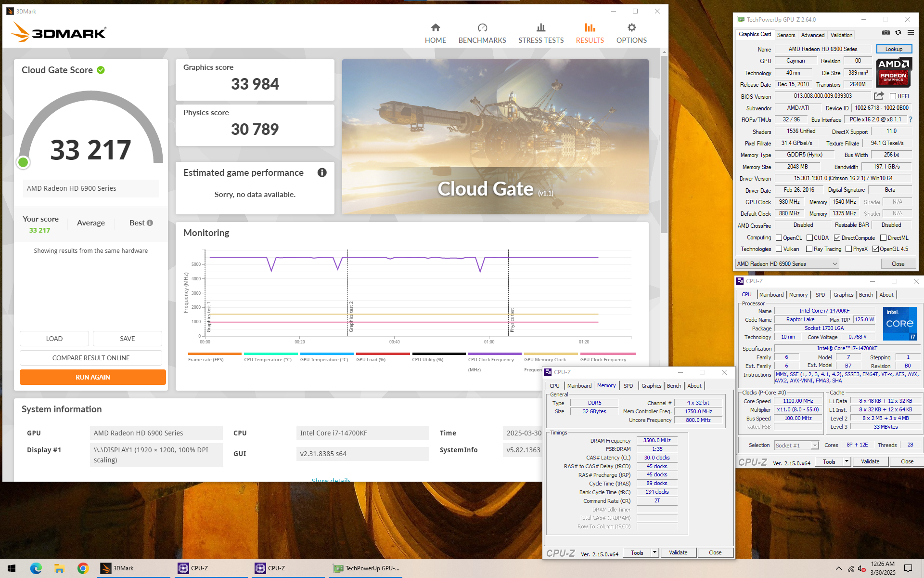Expand the Tools arrow in CPU-Z CPU window

pos(847,461)
